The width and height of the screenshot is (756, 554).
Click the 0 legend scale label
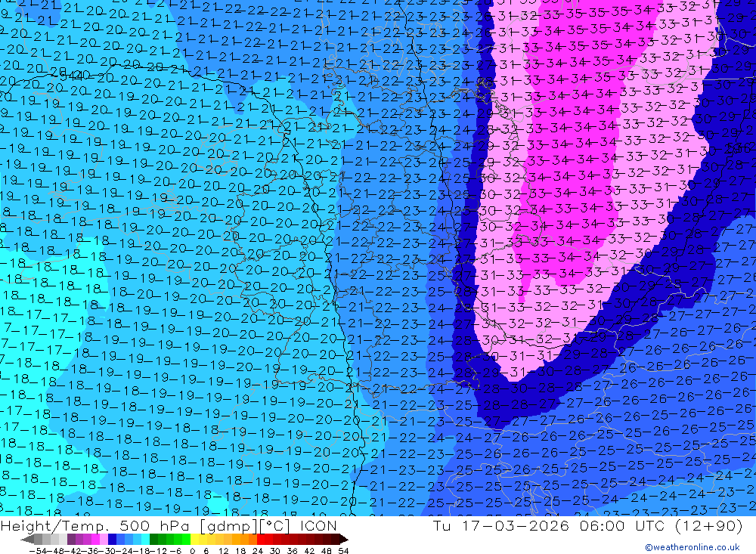click(192, 551)
